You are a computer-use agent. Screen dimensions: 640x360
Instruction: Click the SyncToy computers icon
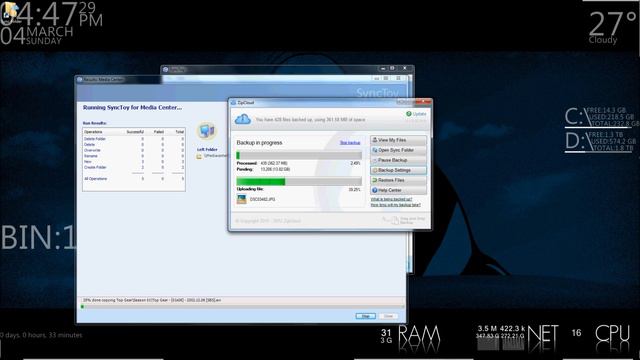[207, 131]
